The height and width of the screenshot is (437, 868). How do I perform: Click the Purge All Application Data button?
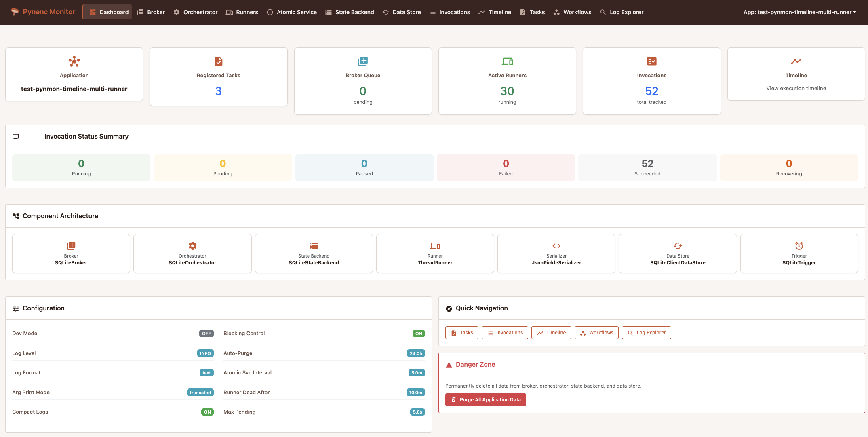pyautogui.click(x=485, y=399)
